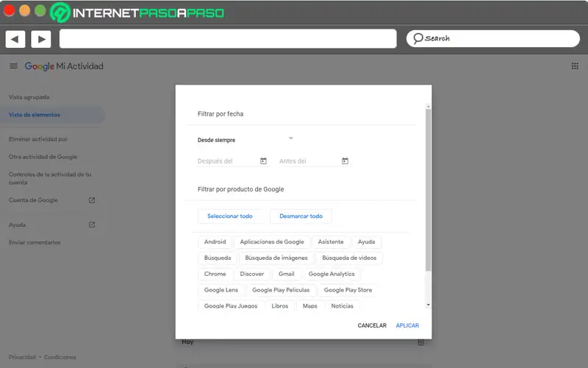Viewport: 588px width, 368px height.
Task: Toggle the Asistente product chip
Action: (331, 242)
